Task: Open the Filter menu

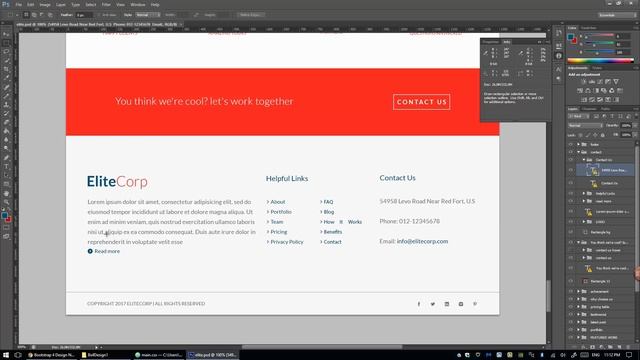Action: (106, 4)
